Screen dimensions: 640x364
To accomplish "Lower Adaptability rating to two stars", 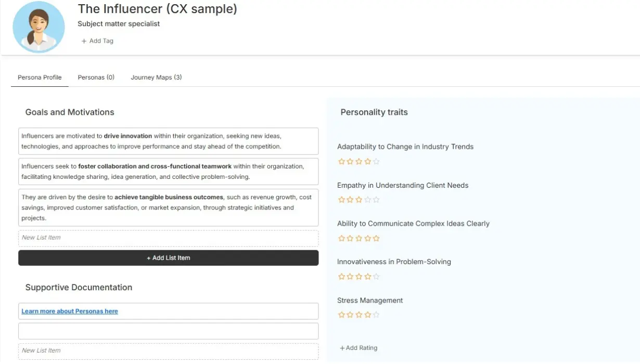I will (350, 161).
